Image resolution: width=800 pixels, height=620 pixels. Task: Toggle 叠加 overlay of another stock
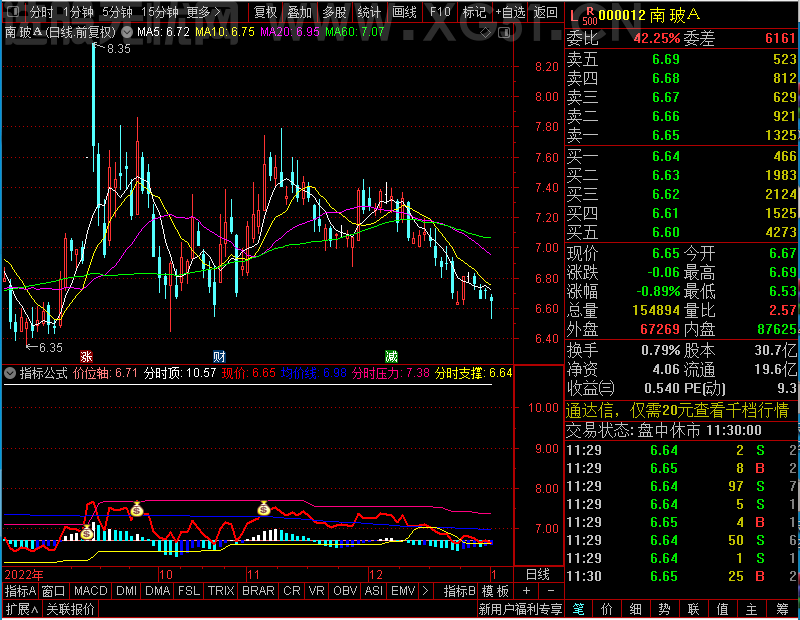(299, 12)
